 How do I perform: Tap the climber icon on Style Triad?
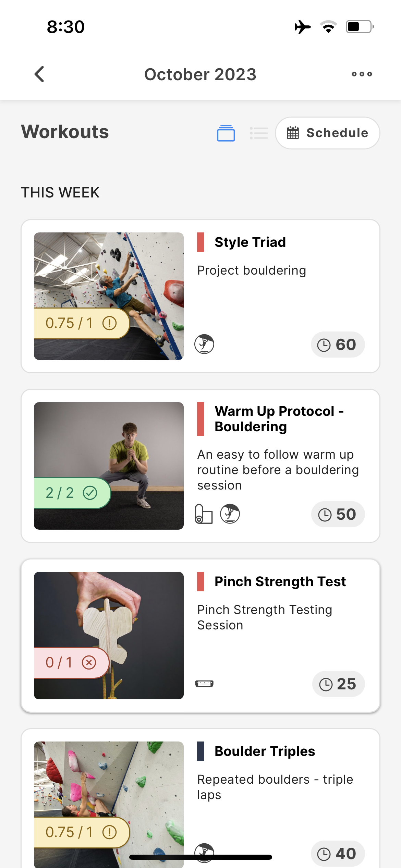pos(204,344)
